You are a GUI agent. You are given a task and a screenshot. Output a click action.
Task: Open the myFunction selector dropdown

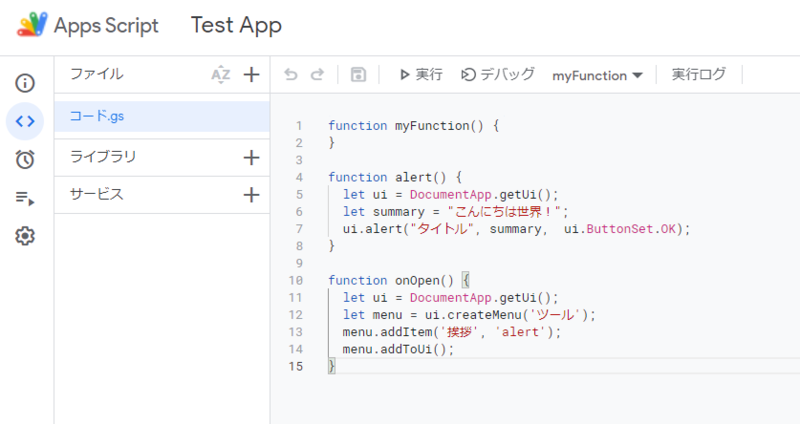point(597,76)
